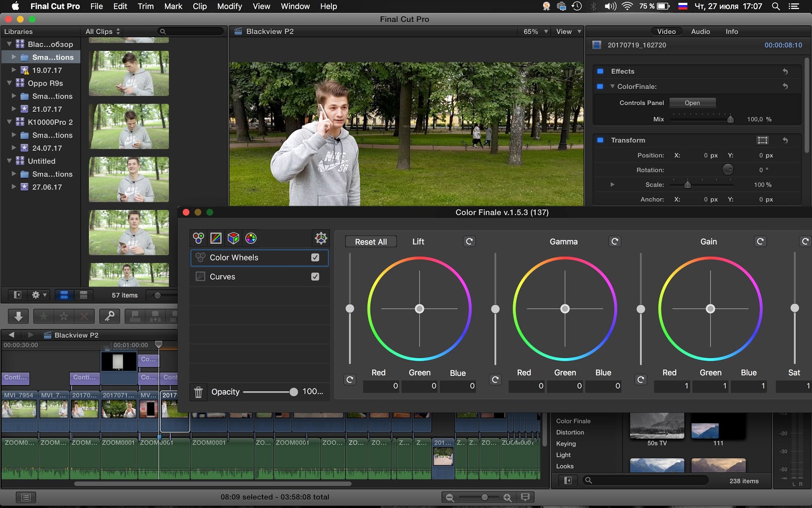Click the 3D LUT cube icon
Screen dimensions: 812x508
[233, 238]
